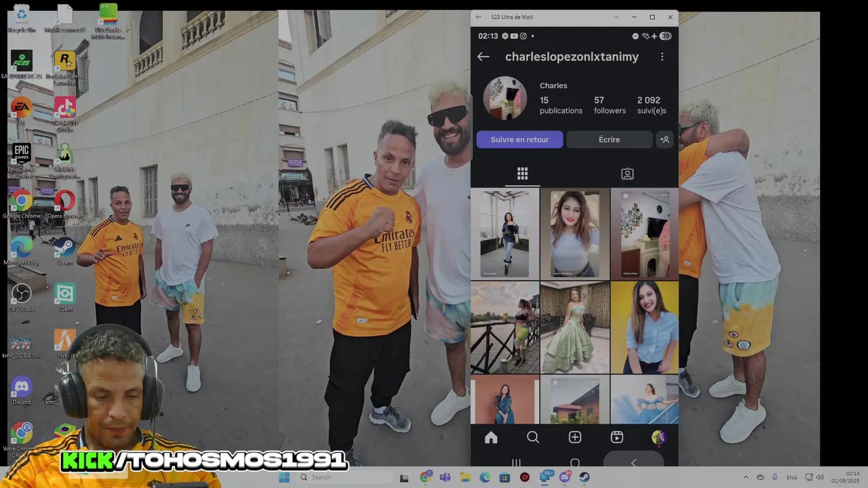Open BlueStacks Multi-Instance desktop shortcut
Screen dimensions: 868x488
pyautogui.click(x=108, y=22)
